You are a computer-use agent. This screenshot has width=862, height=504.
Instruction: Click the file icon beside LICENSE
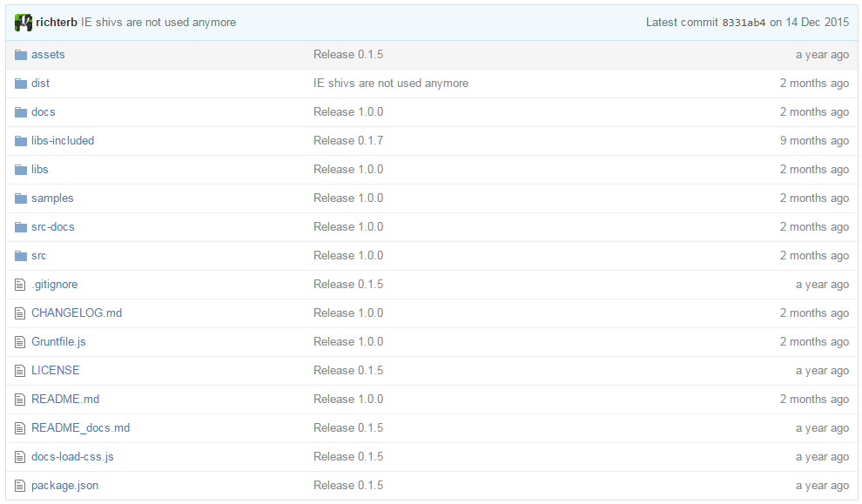(x=20, y=371)
